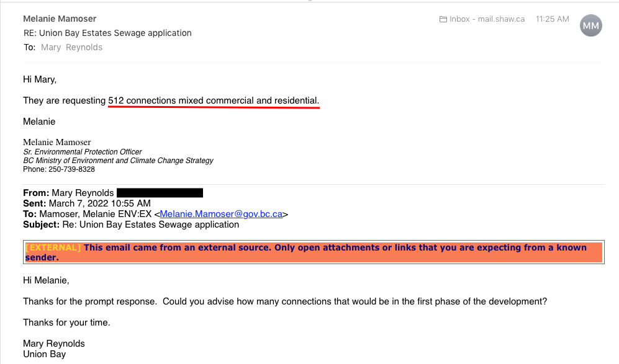Click the quoted Subject line of original message
This screenshot has height=364, width=619.
click(131, 224)
